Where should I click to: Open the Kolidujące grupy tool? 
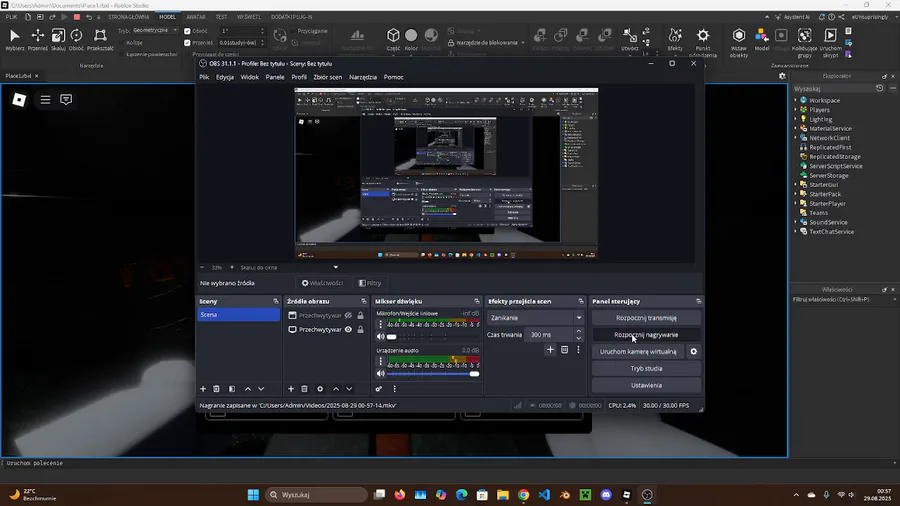(804, 43)
